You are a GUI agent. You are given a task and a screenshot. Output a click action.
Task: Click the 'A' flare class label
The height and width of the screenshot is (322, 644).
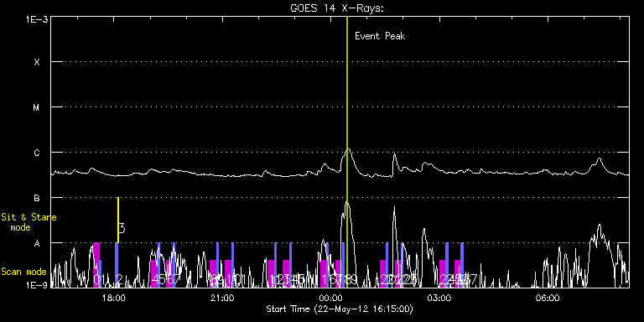[x=37, y=243]
